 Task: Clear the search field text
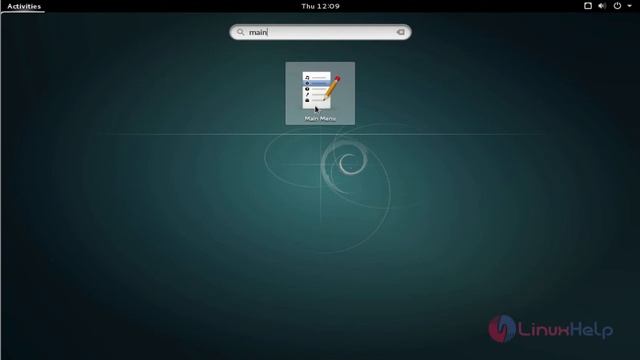pyautogui.click(x=400, y=32)
